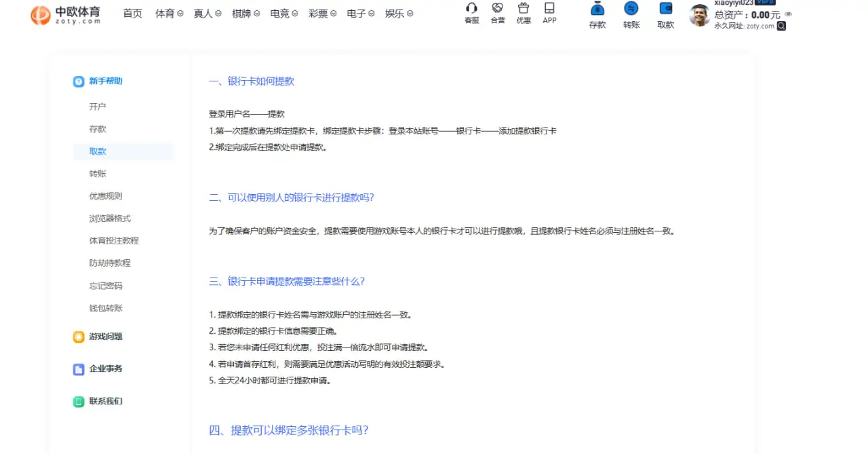Click the 中欧体育 site logo
This screenshot has width=868, height=454.
[64, 14]
